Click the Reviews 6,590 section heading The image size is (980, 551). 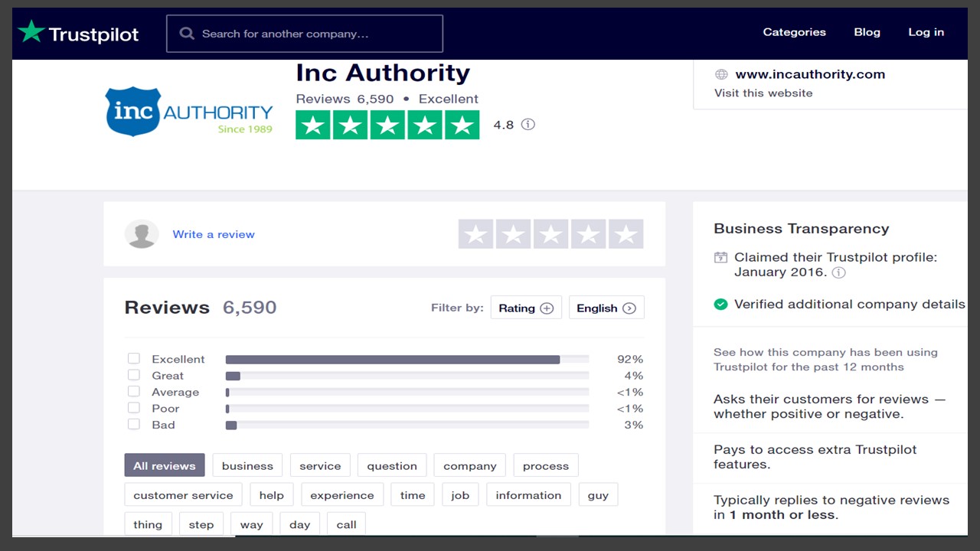(201, 308)
